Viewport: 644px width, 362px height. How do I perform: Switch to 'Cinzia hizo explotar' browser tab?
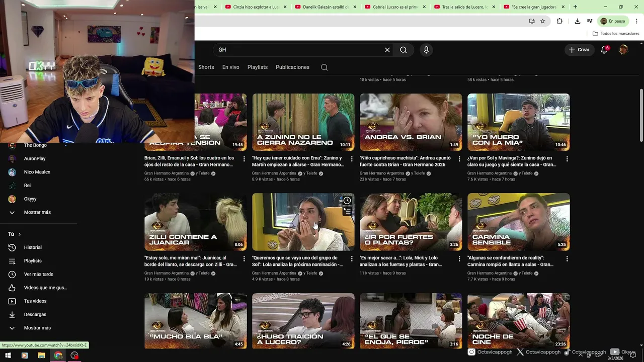point(256,7)
